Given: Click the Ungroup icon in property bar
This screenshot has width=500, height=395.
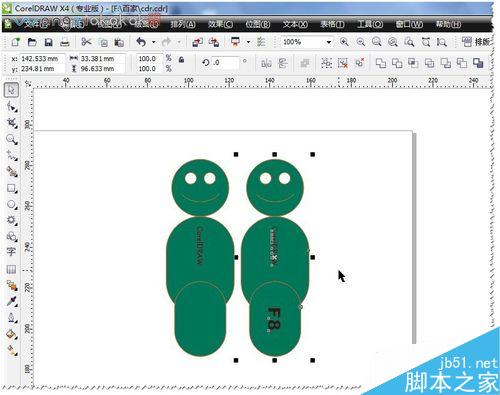Looking at the screenshot, I should click(343, 63).
